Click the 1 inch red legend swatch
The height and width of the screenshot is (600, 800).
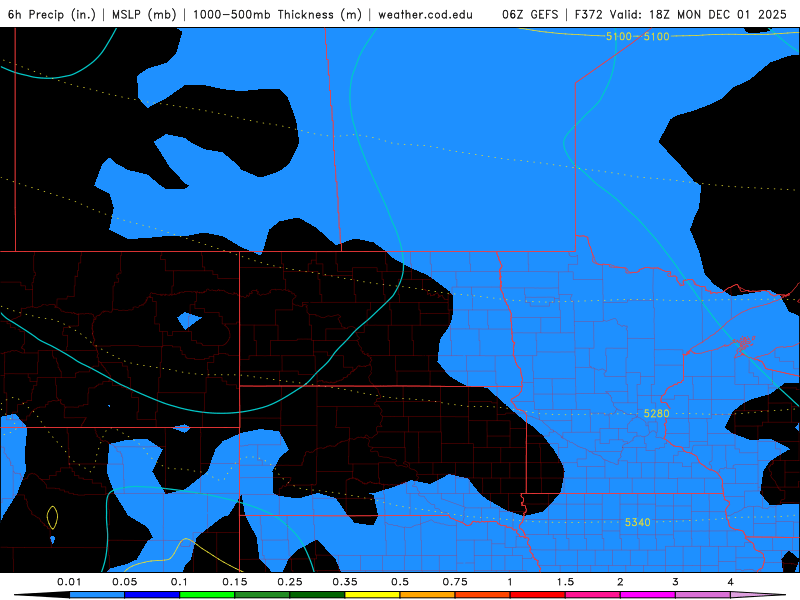coord(538,595)
